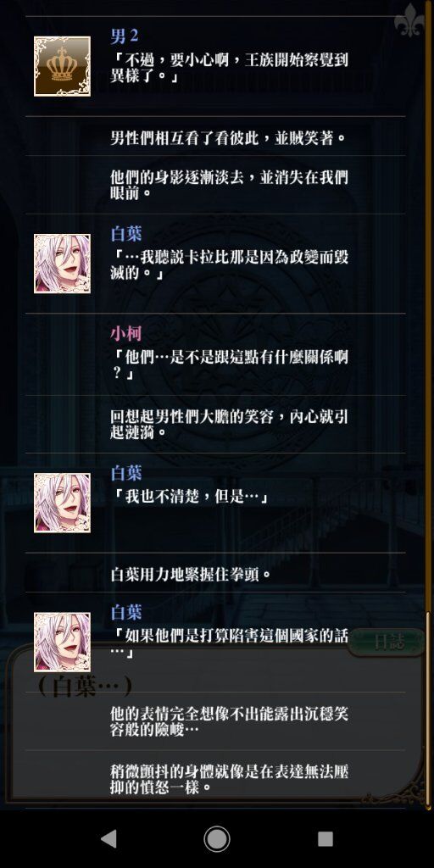Viewport: 434px width, 868px height.
Task: Tap 白葉's avatar beside the 卡拉比那 line
Action: [x=62, y=264]
